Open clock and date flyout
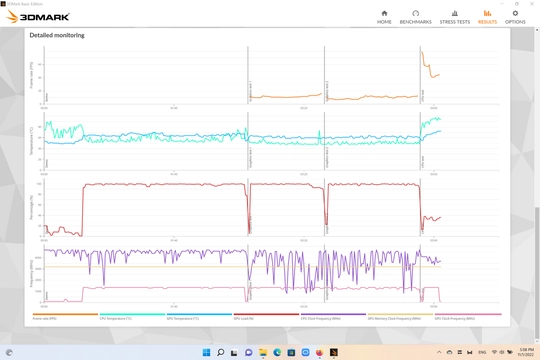This screenshot has width=540, height=360. (527, 352)
